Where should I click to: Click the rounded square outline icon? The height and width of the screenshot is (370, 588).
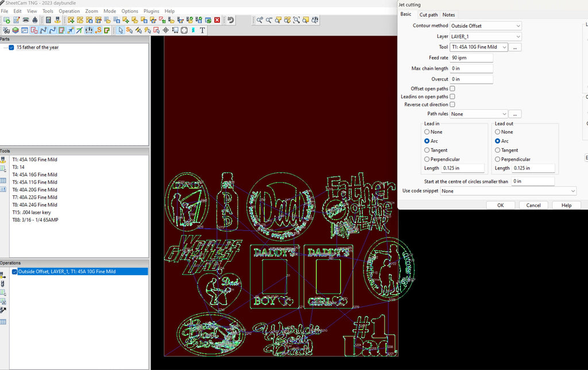184,30
